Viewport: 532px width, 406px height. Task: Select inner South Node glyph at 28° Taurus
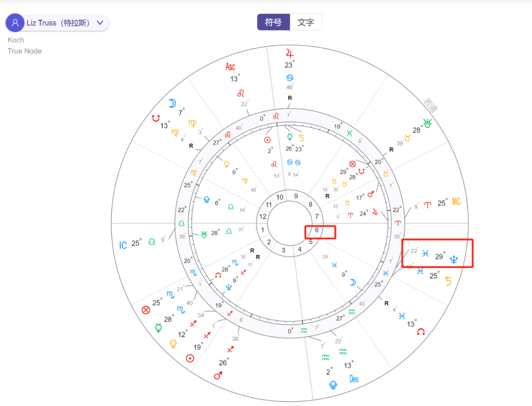pyautogui.click(x=362, y=171)
